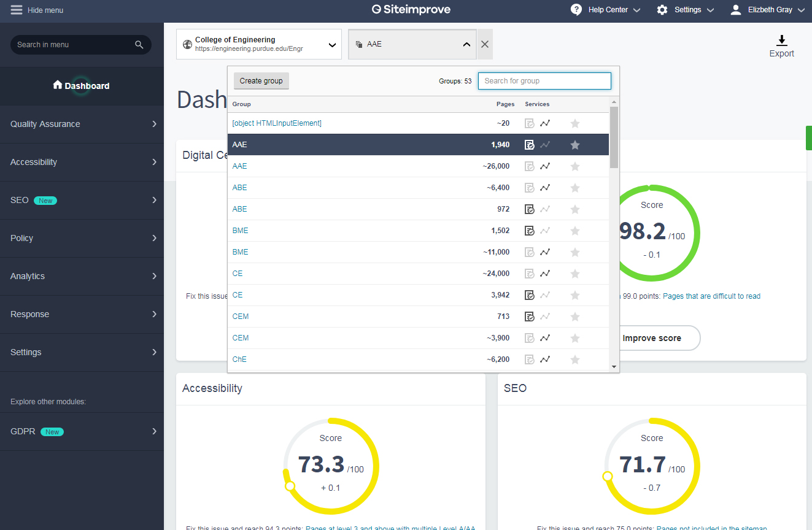Screen dimensions: 812x530
Task: Click the Settings gear icon in top bar
Action: (662, 10)
